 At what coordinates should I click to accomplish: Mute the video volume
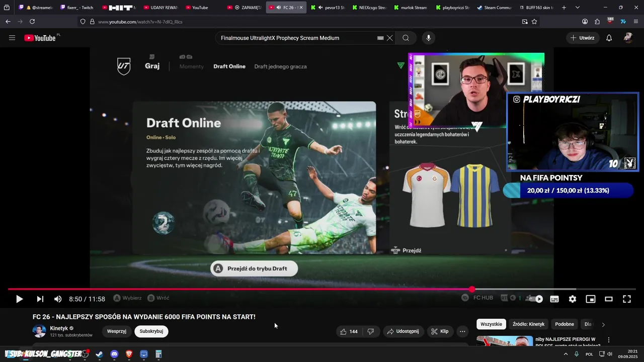[58, 299]
